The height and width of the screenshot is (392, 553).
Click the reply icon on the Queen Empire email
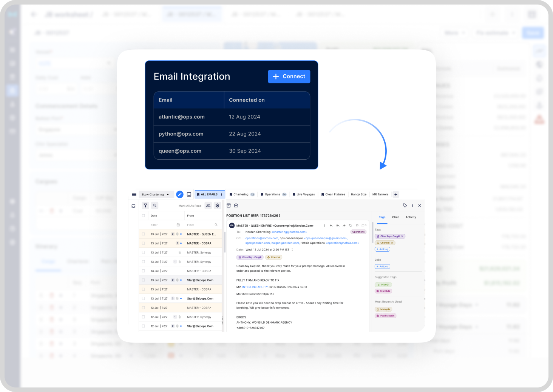tap(331, 226)
